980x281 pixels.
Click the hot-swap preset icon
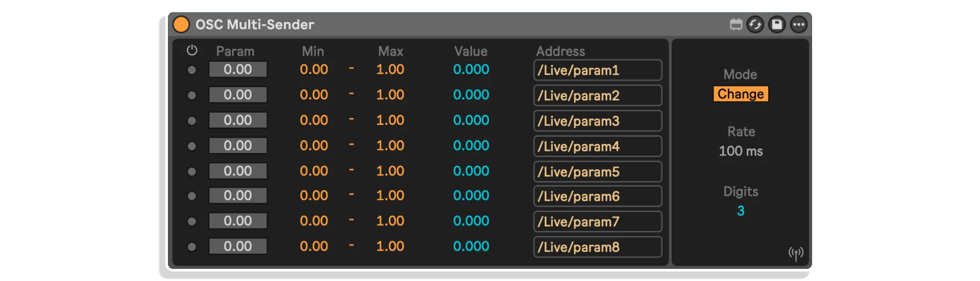(x=755, y=24)
